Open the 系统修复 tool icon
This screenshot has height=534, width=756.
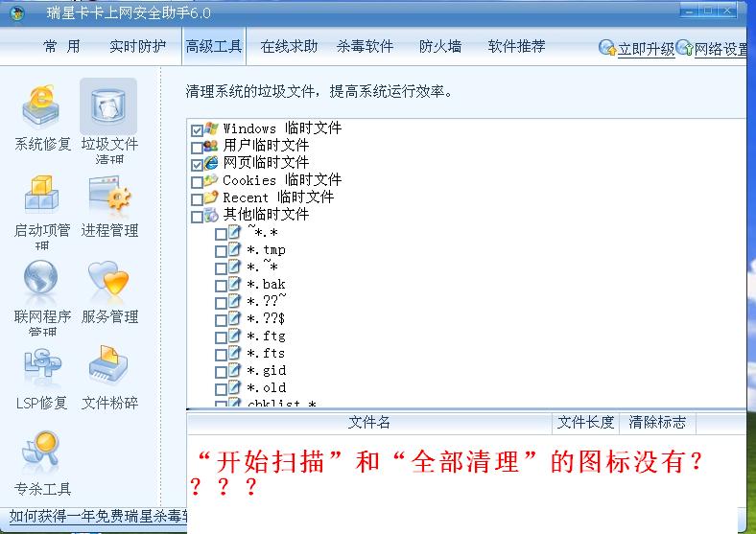coord(41,107)
